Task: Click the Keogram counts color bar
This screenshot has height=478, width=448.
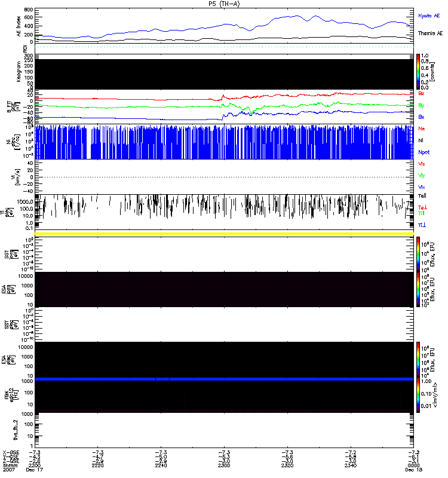Action: (418, 72)
